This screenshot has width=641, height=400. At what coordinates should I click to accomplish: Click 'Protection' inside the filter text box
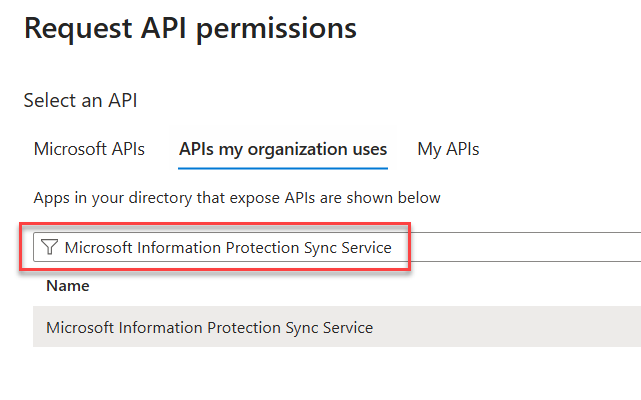point(263,248)
